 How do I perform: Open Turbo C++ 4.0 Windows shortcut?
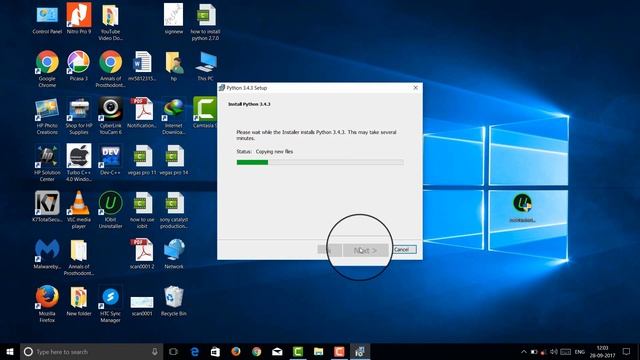[x=79, y=163]
